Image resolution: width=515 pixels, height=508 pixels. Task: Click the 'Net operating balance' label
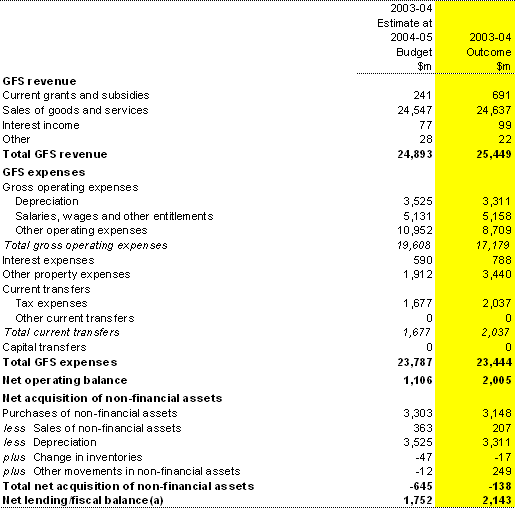(65, 380)
